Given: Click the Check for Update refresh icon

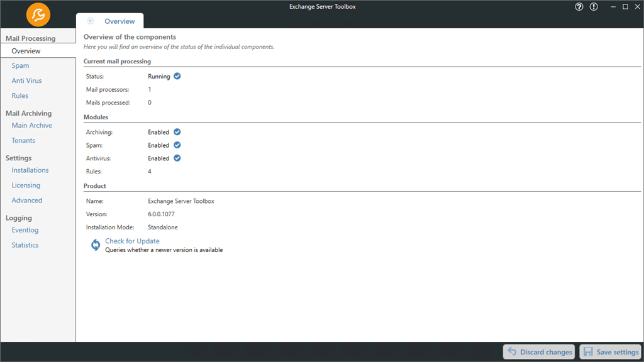Looking at the screenshot, I should (x=96, y=245).
